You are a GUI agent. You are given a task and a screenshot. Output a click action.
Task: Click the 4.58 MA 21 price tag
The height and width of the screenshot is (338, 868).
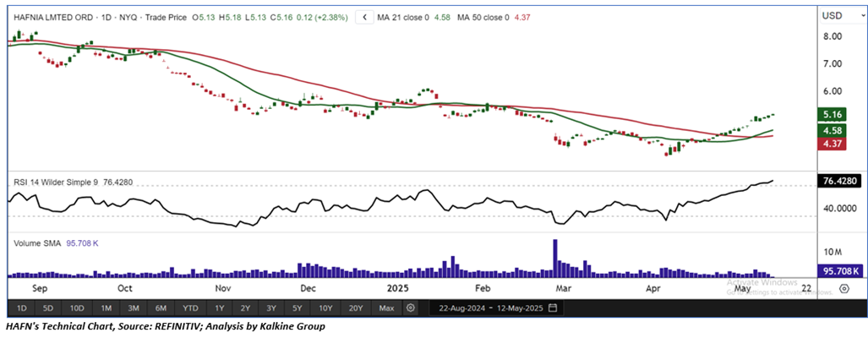coord(831,131)
